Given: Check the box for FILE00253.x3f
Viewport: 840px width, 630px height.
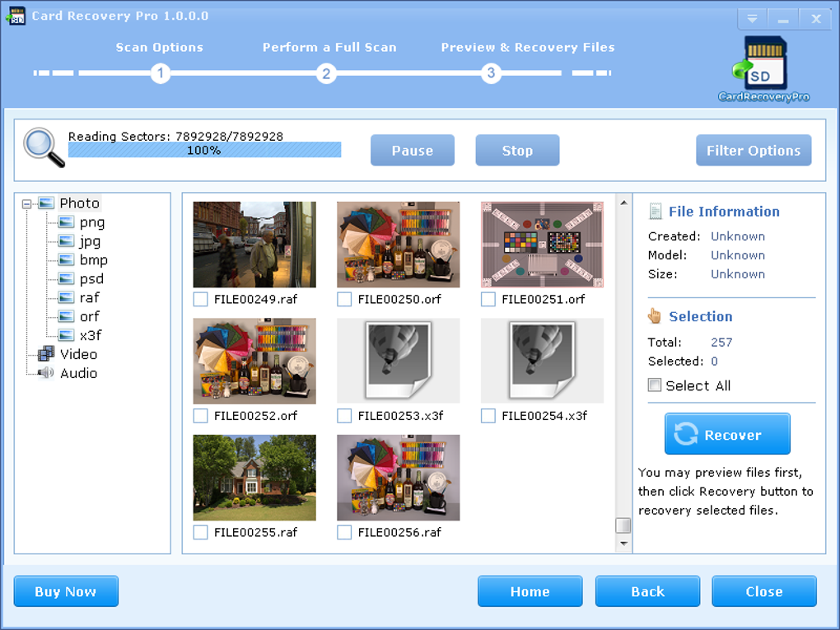Looking at the screenshot, I should [x=344, y=416].
